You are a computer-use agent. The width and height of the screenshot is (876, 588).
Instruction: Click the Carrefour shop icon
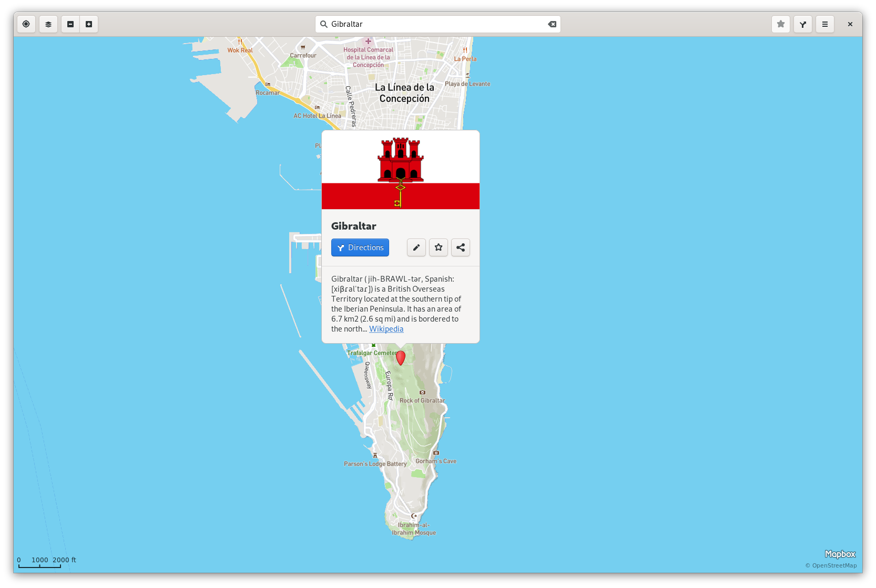[303, 47]
